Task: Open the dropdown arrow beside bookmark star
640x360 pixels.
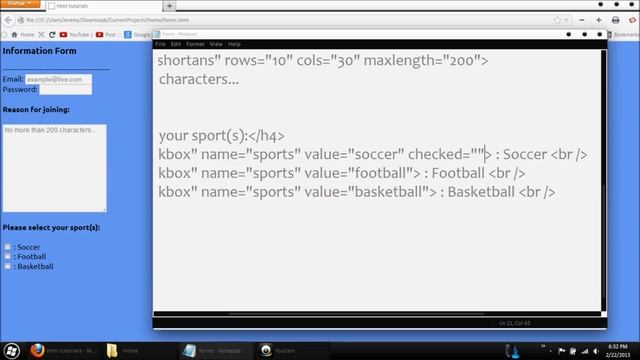Action: click(567, 20)
